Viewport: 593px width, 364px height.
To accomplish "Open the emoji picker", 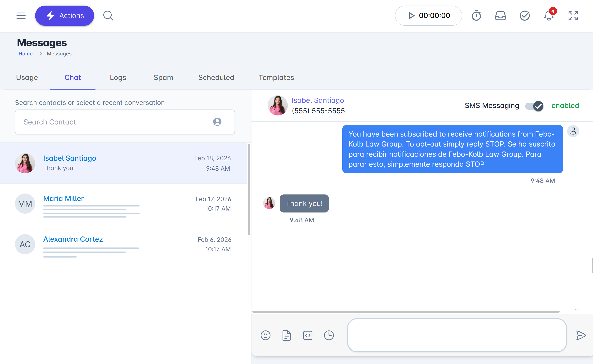I will tap(265, 335).
